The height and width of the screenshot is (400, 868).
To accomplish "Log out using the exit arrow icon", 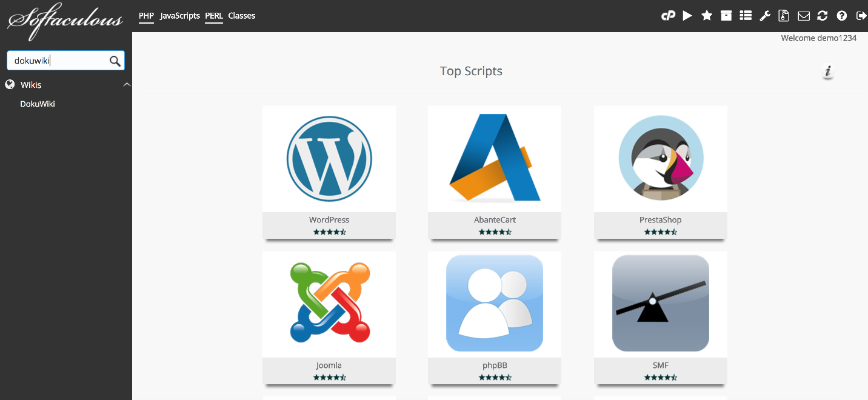I will coord(861,16).
